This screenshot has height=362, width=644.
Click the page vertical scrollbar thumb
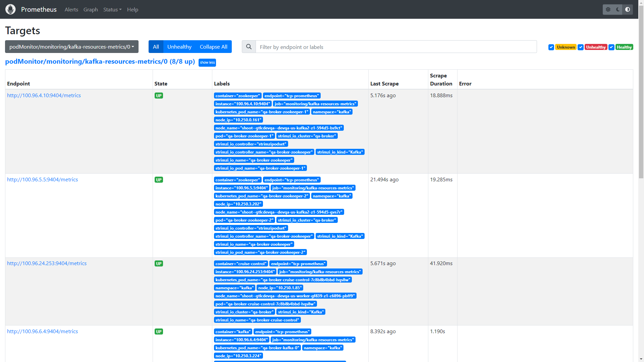coord(641,92)
